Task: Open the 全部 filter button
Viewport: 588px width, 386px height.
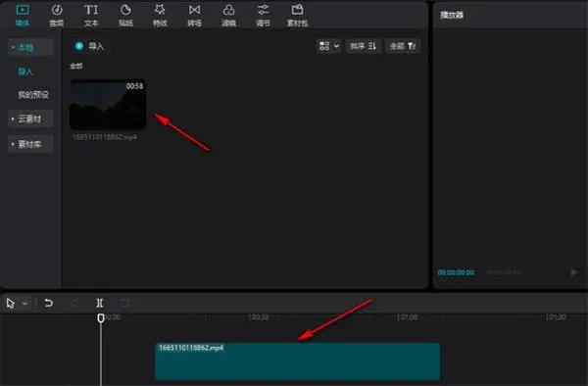Action: click(x=403, y=46)
